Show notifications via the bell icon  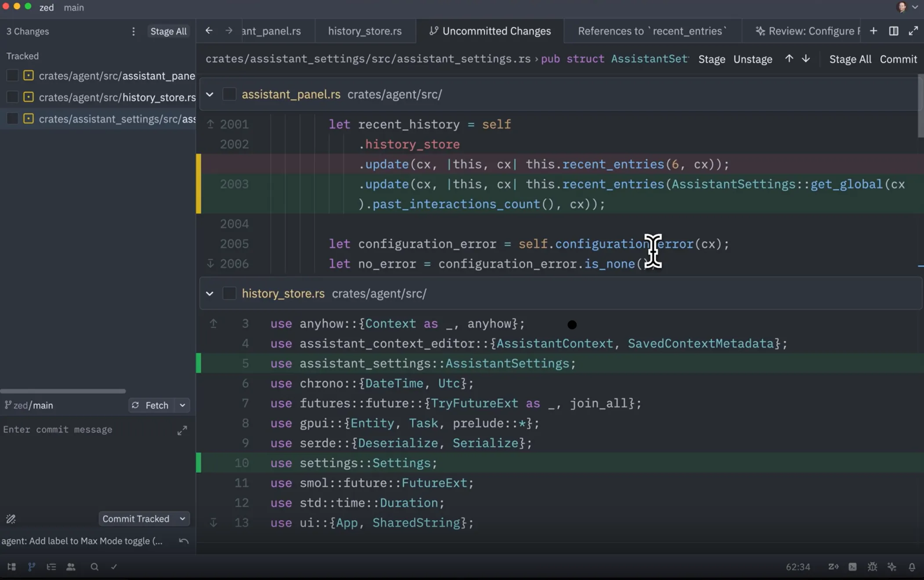pyautogui.click(x=912, y=567)
